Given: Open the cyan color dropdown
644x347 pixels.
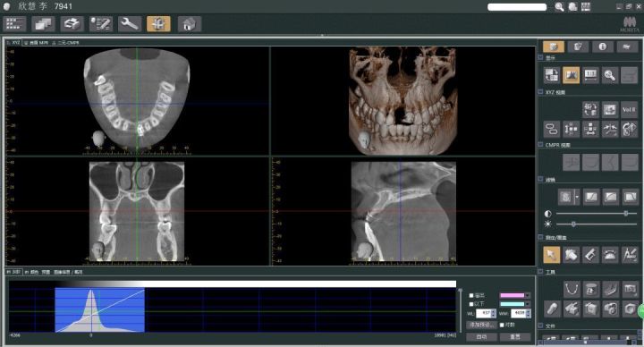Looking at the screenshot, I should coord(528,304).
